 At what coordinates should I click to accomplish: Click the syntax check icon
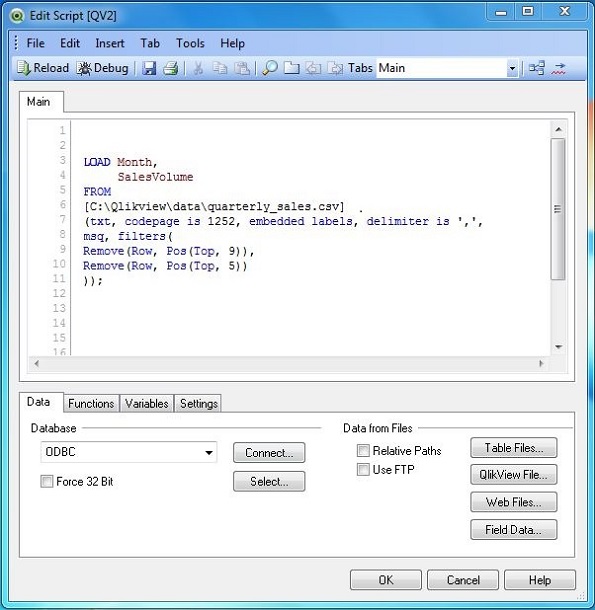558,68
